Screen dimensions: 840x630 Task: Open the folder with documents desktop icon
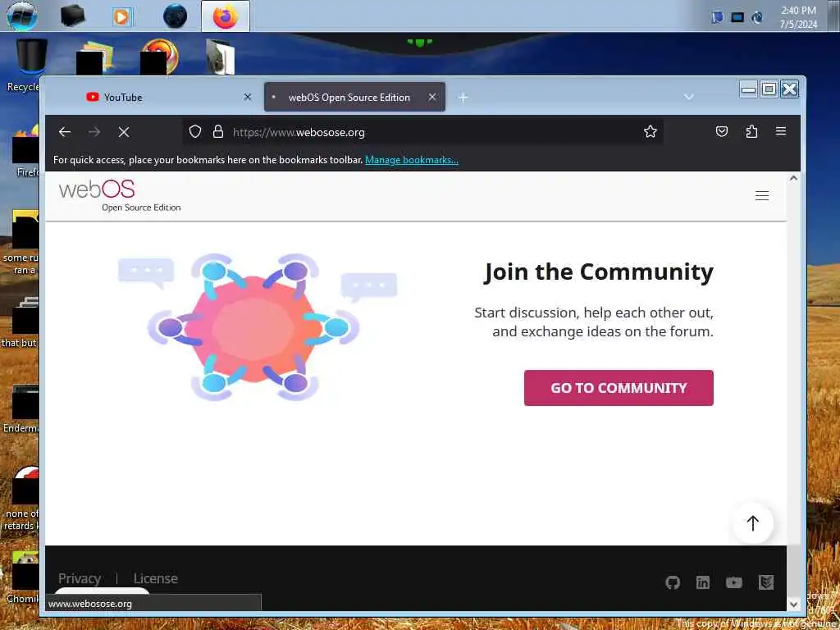click(95, 57)
